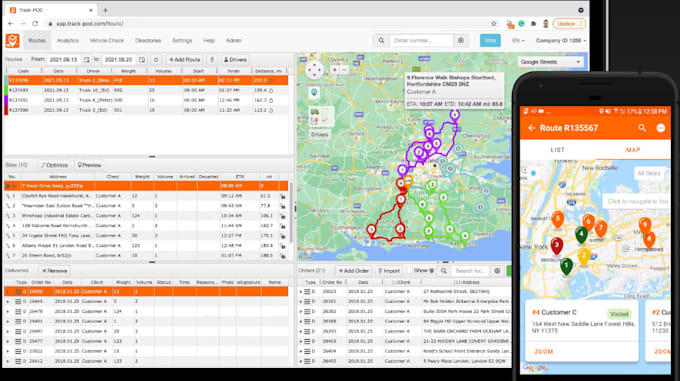Click red color bar of route R137690

(6, 110)
